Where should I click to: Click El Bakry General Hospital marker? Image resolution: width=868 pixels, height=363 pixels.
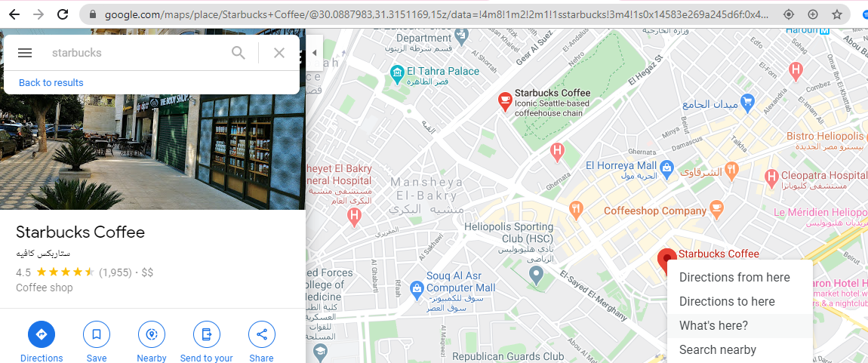(354, 216)
